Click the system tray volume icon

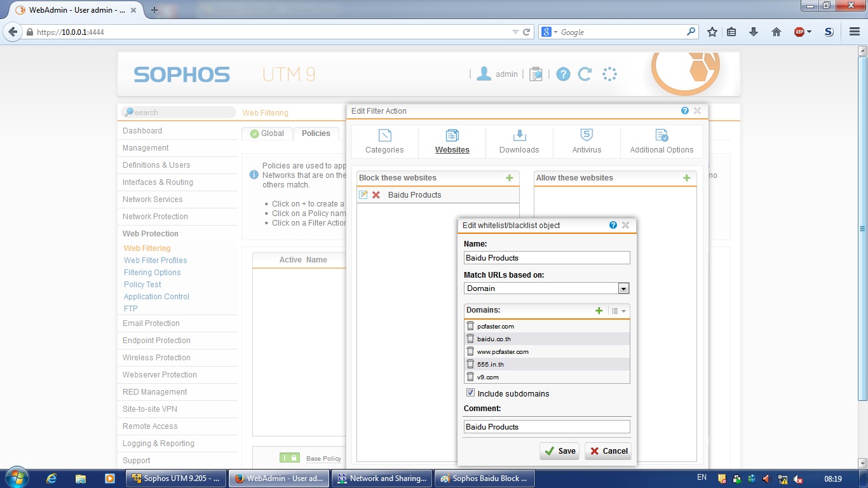(766, 478)
